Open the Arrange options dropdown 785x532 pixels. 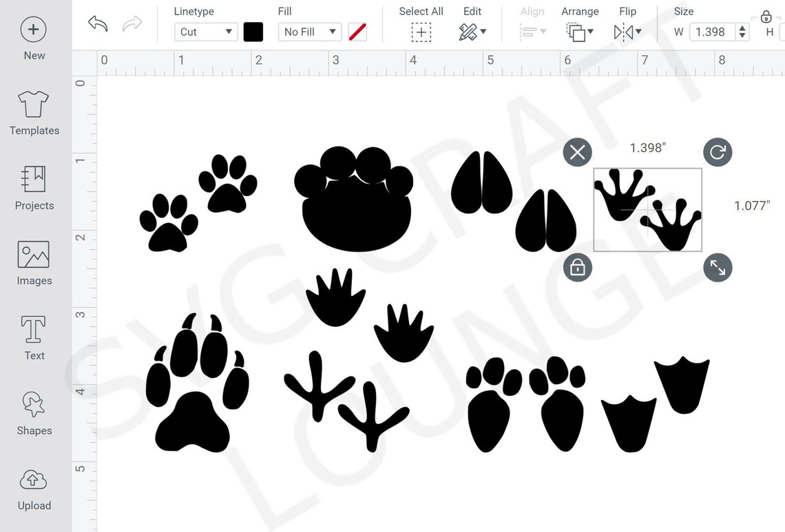580,32
